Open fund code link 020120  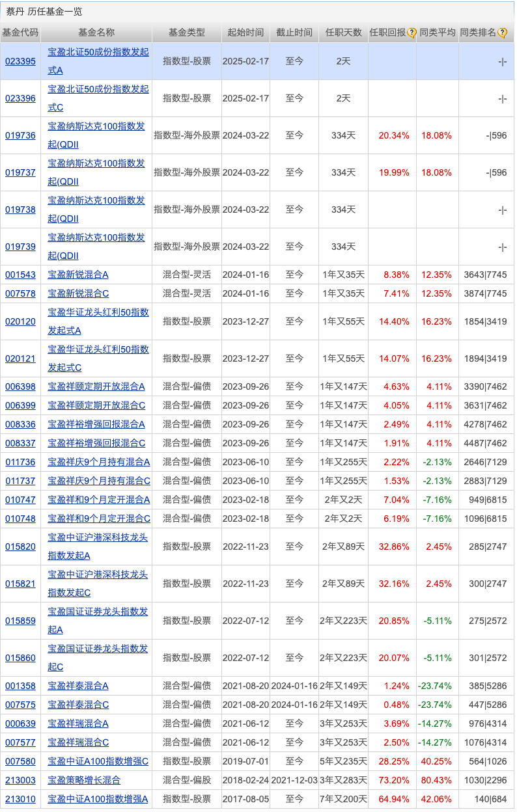(20, 321)
